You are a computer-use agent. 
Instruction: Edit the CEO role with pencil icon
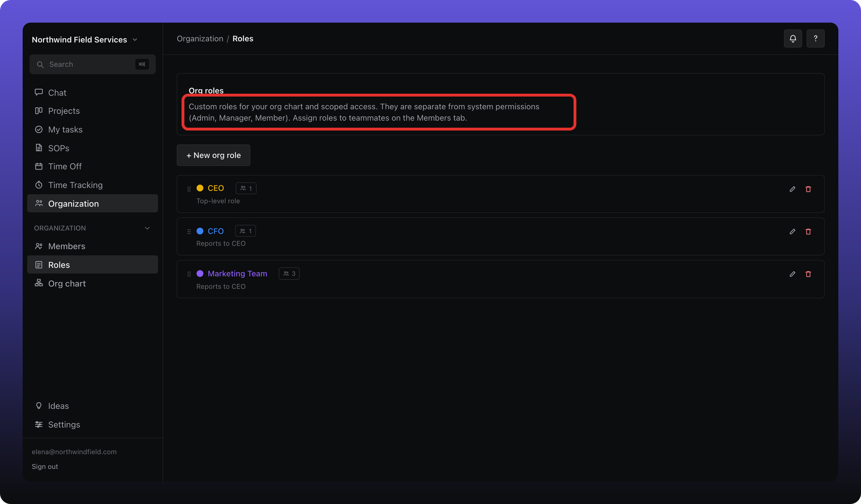click(x=792, y=189)
